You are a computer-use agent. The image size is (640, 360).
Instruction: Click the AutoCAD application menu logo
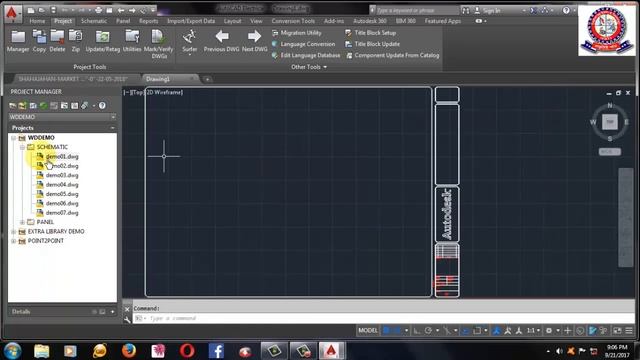click(12, 13)
